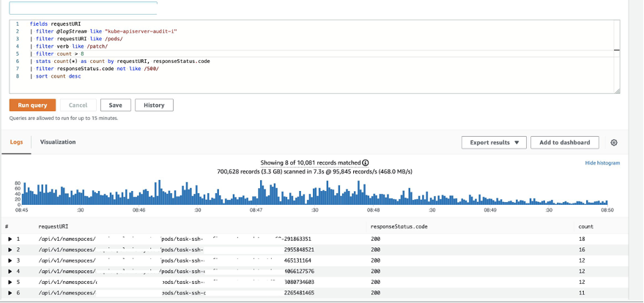Image resolution: width=644 pixels, height=303 pixels.
Task: Click requestURI ending 2265481465
Action: pyautogui.click(x=176, y=293)
